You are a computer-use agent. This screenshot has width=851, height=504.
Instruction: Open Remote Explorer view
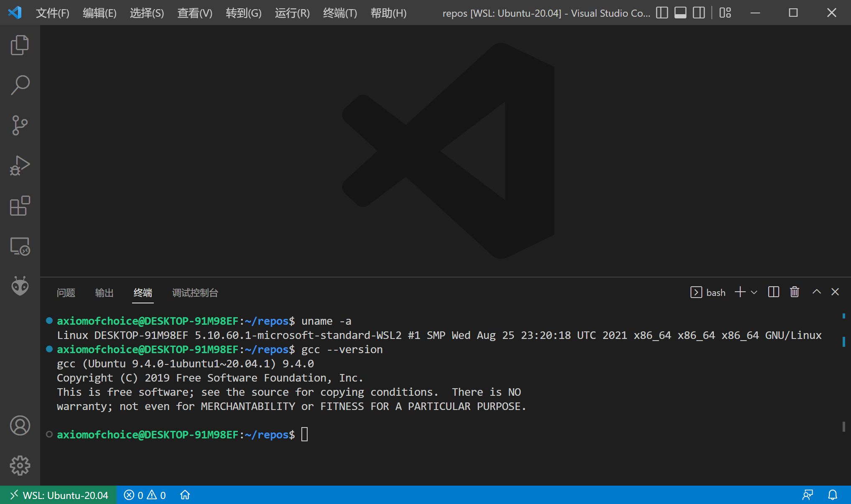pos(20,246)
